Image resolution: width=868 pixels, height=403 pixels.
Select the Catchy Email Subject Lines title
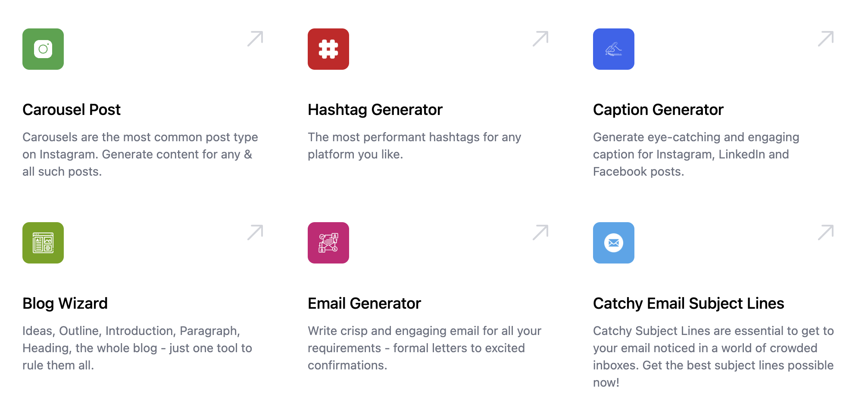pos(688,304)
